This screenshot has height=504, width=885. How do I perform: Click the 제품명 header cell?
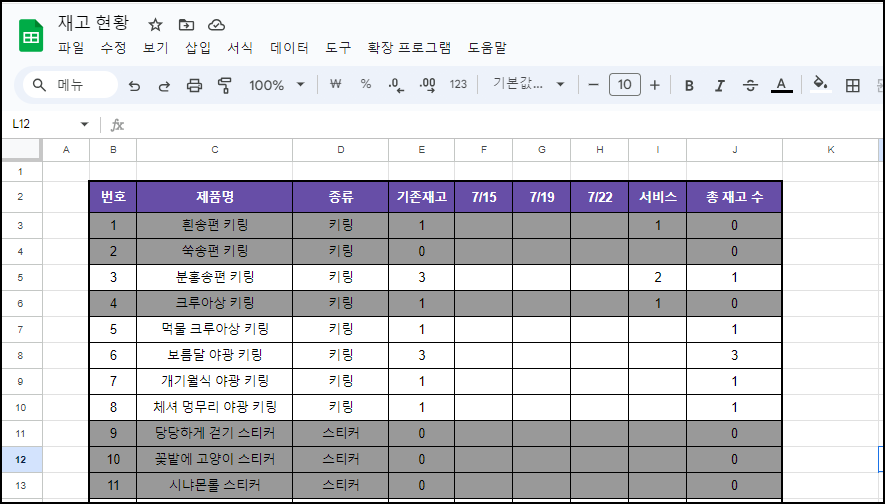coord(214,197)
